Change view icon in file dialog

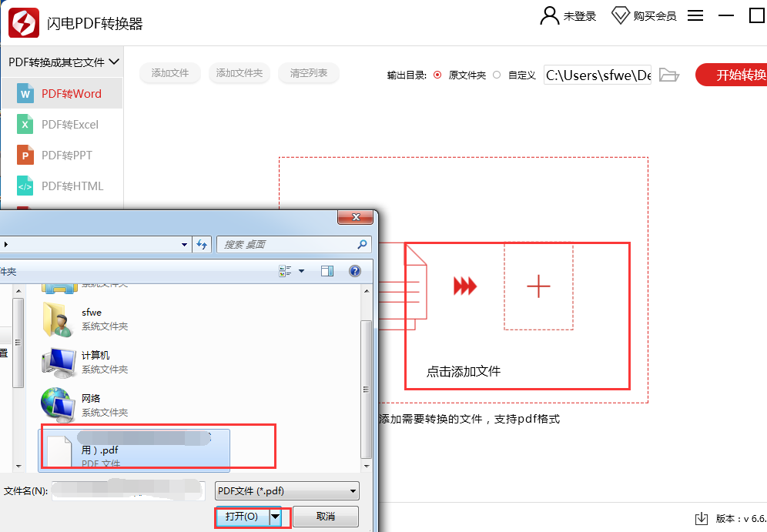(285, 271)
